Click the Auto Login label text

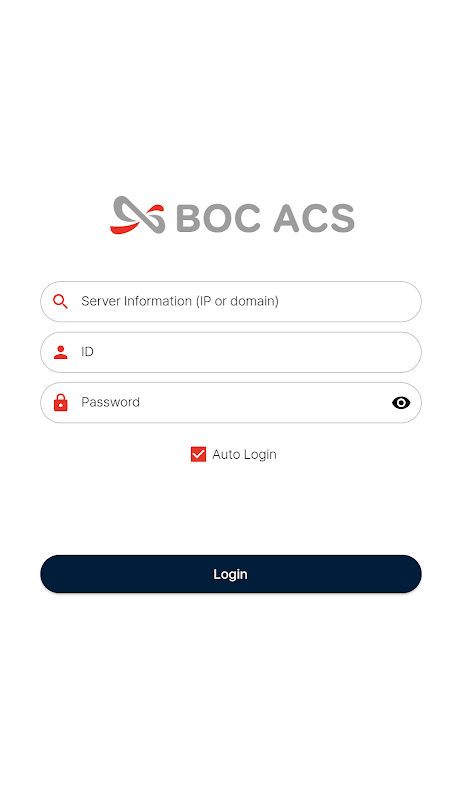point(244,455)
